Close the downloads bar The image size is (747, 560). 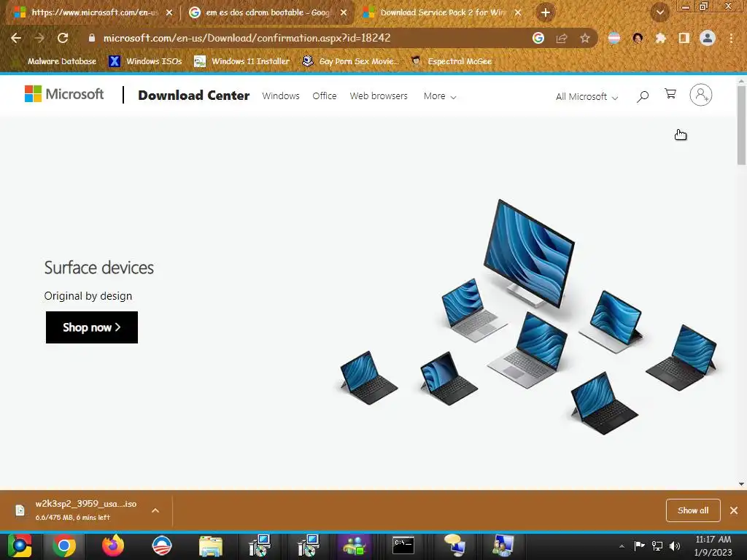(x=734, y=510)
